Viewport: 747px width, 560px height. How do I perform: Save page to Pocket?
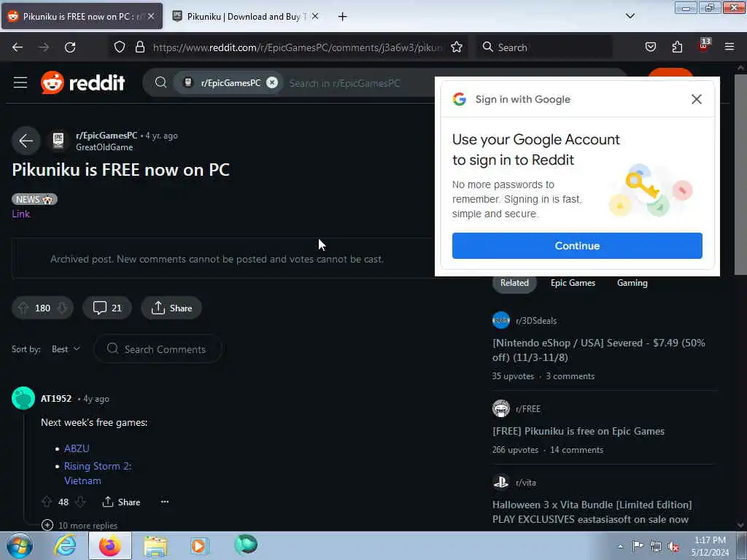[x=650, y=47]
